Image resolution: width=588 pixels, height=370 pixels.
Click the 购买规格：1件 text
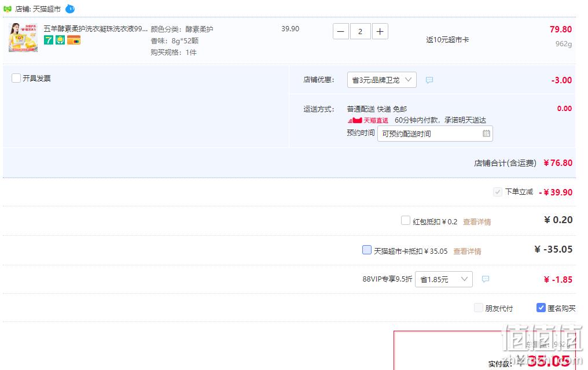[x=174, y=53]
